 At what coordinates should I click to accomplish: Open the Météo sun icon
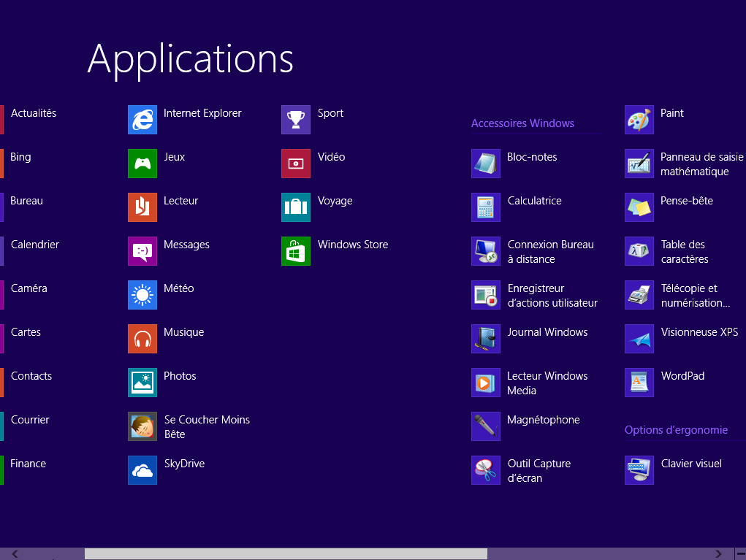pos(142,295)
